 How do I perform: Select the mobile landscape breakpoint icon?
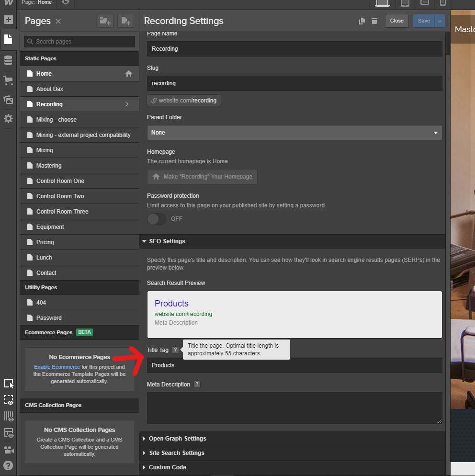[424, 3]
